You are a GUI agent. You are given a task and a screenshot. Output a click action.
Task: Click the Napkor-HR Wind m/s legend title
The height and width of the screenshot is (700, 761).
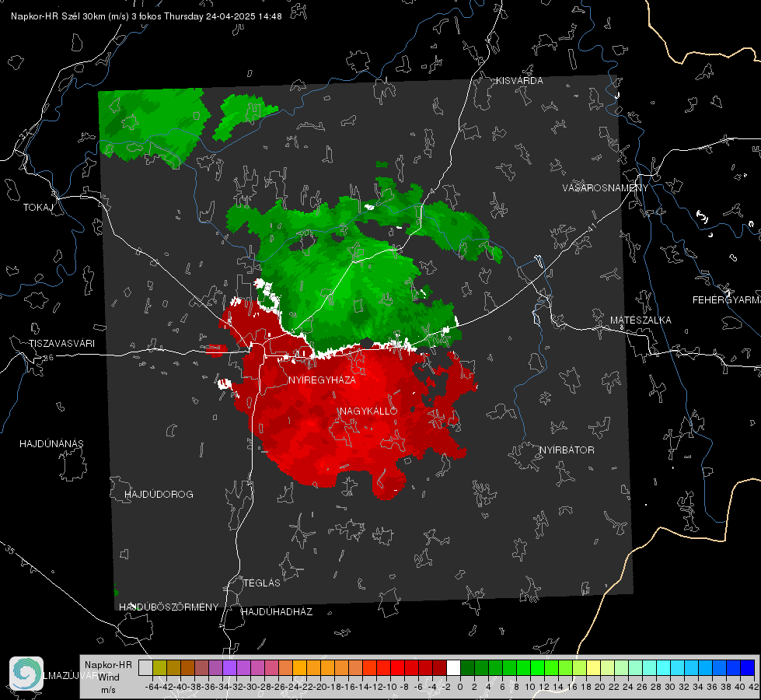(108, 677)
